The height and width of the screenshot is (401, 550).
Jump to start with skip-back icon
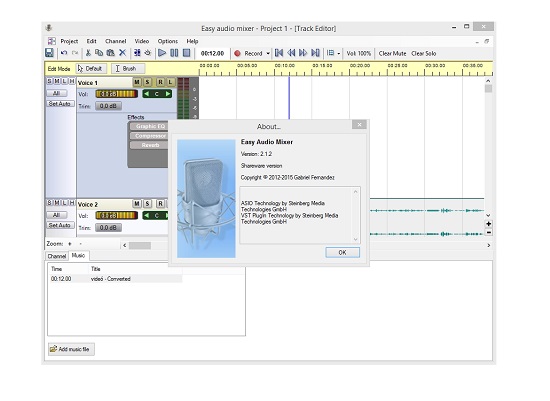(279, 53)
